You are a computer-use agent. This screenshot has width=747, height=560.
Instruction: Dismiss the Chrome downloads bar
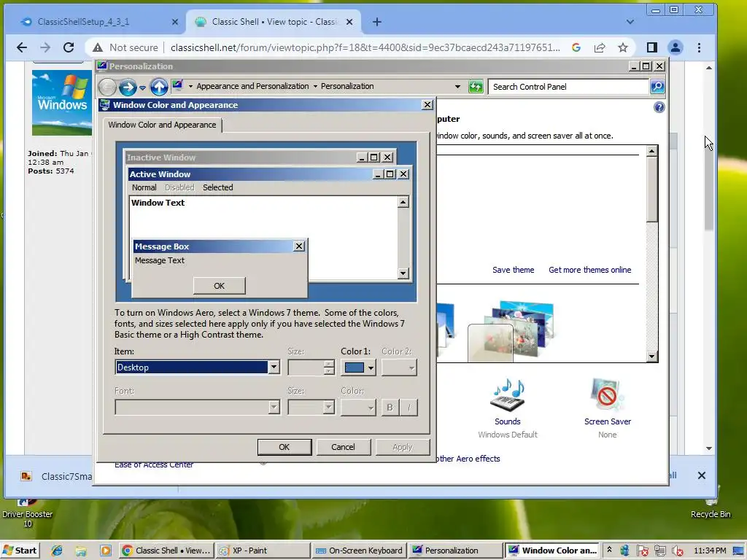701,475
